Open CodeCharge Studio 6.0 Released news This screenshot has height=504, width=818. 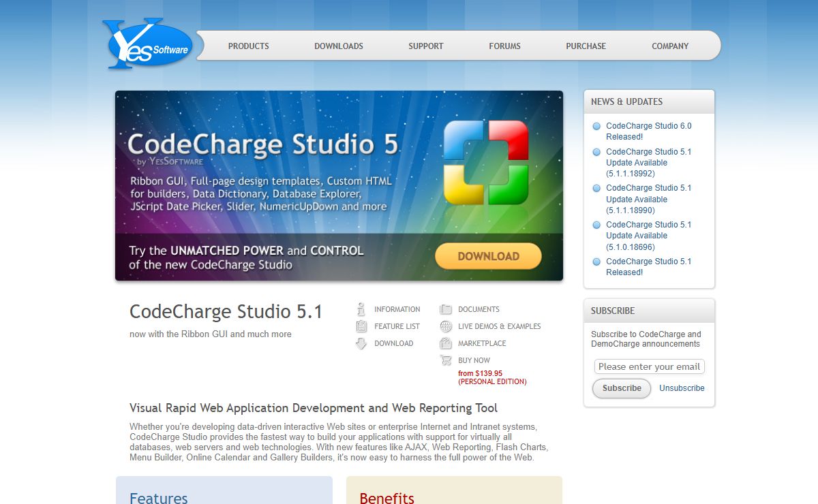(x=648, y=131)
